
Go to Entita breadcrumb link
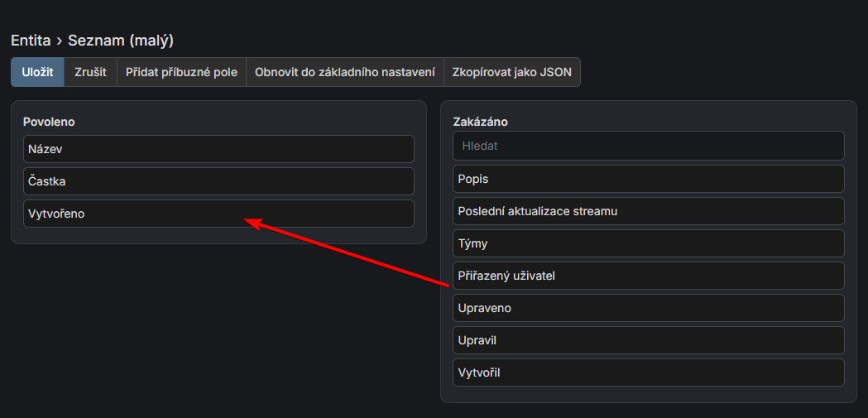pyautogui.click(x=31, y=40)
